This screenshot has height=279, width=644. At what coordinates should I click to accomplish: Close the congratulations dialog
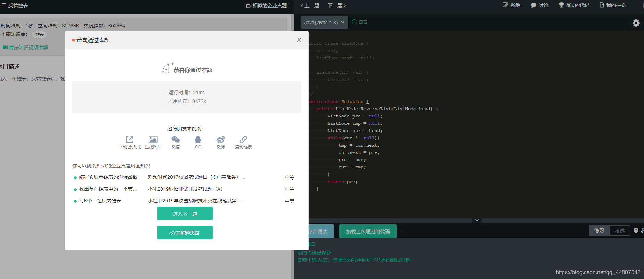tap(299, 40)
